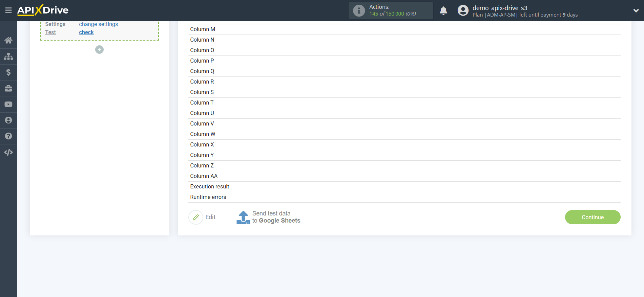
Task: Select the Column W row
Action: pyautogui.click(x=404, y=134)
